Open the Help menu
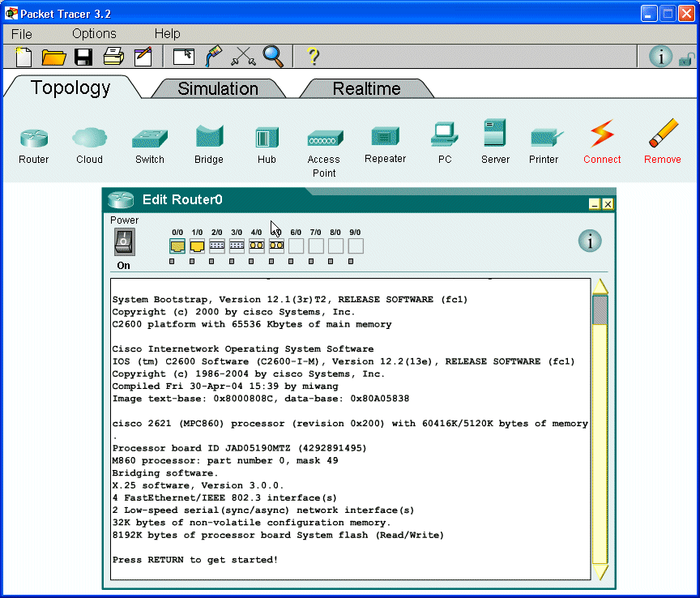Viewport: 700px width, 598px height. (x=168, y=34)
